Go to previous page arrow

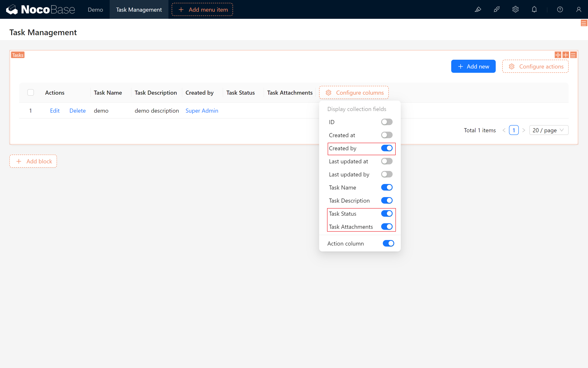tap(504, 130)
